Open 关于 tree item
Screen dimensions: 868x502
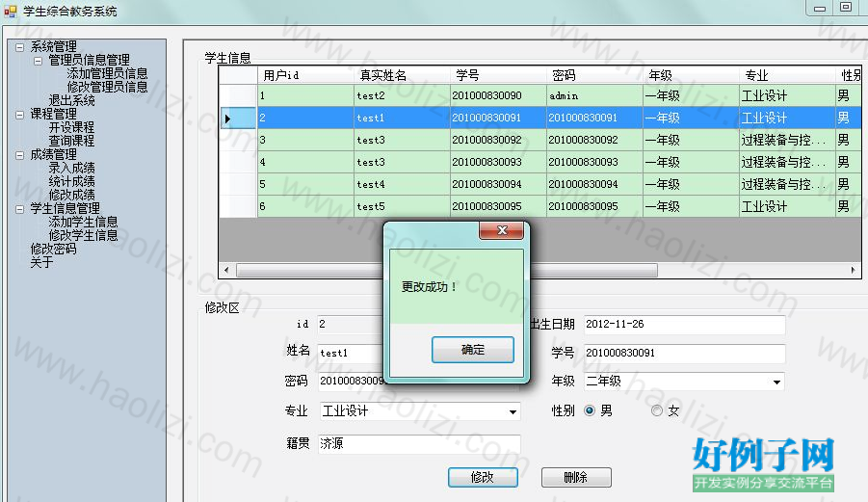[x=41, y=262]
